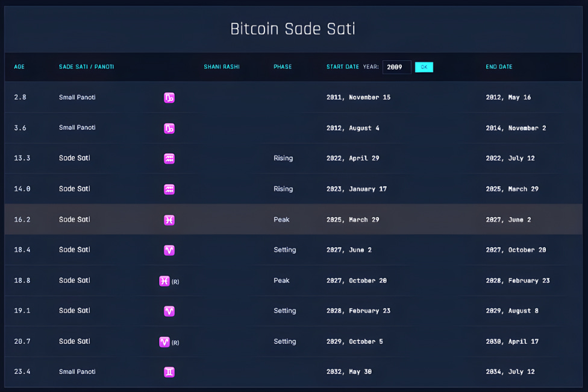Click Peak phase in age 18.8 row
The height and width of the screenshot is (392, 588).
tap(281, 280)
